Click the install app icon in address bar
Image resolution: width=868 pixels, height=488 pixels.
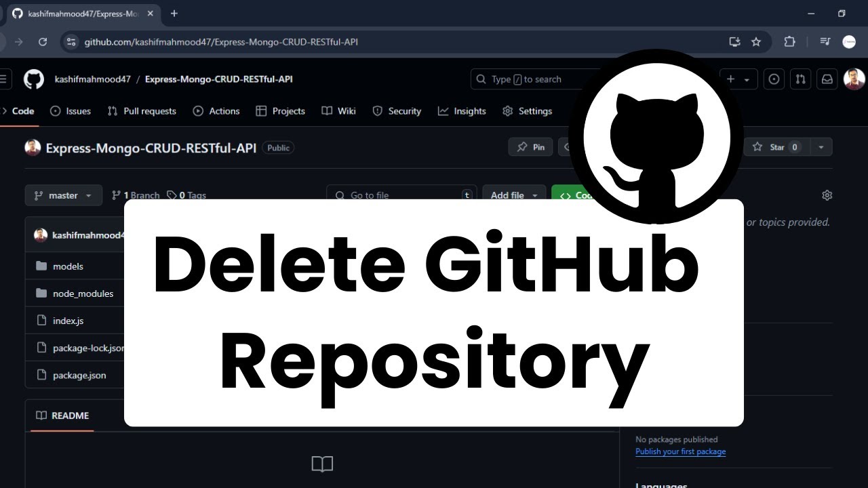coord(734,42)
